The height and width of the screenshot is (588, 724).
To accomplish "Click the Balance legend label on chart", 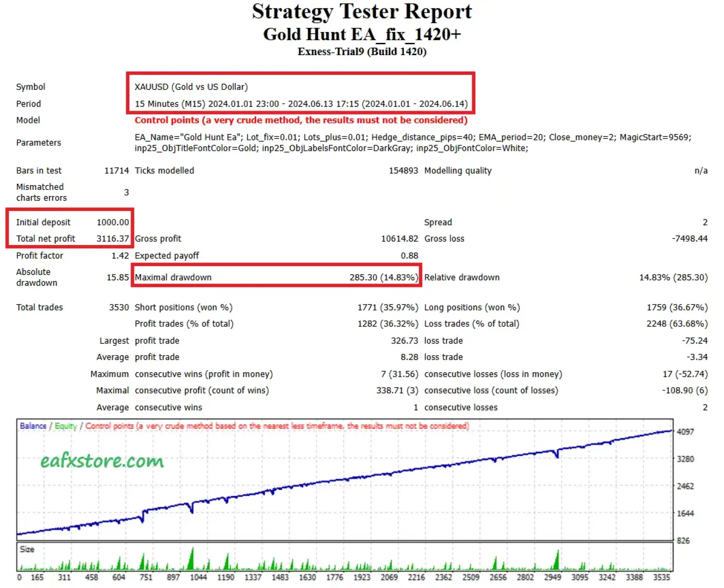I will point(33,426).
